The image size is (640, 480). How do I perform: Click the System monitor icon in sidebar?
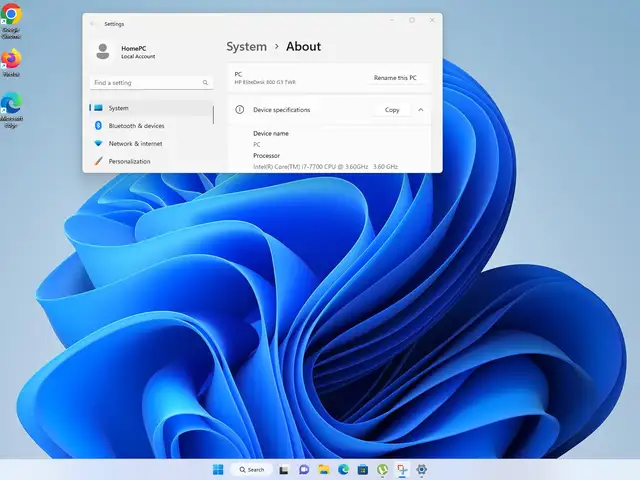[98, 108]
